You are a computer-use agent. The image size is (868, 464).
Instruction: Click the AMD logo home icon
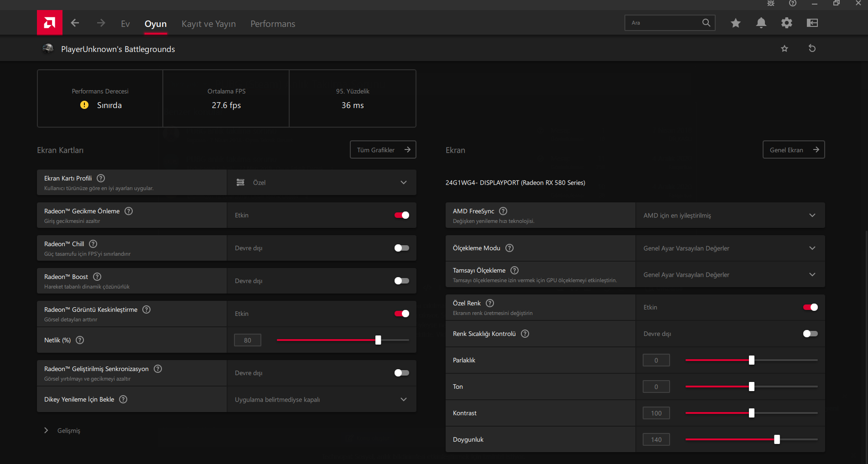tap(50, 23)
